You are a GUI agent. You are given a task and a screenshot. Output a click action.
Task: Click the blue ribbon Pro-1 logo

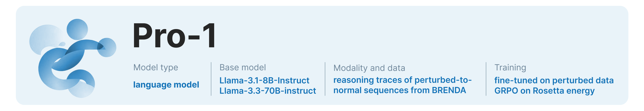coord(73,58)
